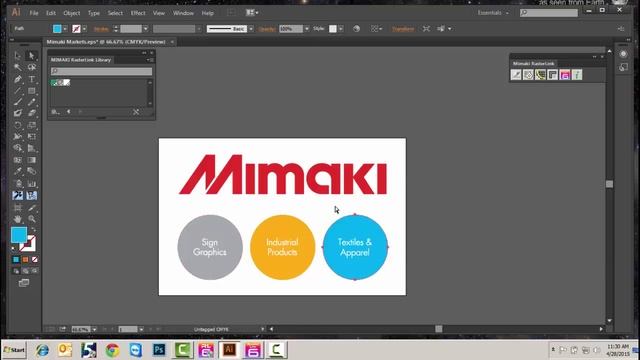Screen dimensions: 640x360
Task: Switch fill to Gradient mode below swatches
Action: point(25,260)
